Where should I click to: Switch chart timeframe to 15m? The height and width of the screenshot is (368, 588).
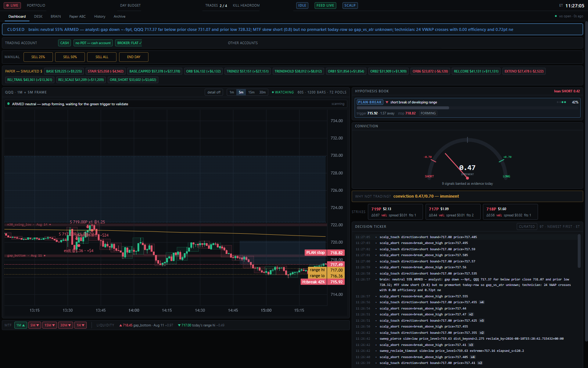(251, 92)
